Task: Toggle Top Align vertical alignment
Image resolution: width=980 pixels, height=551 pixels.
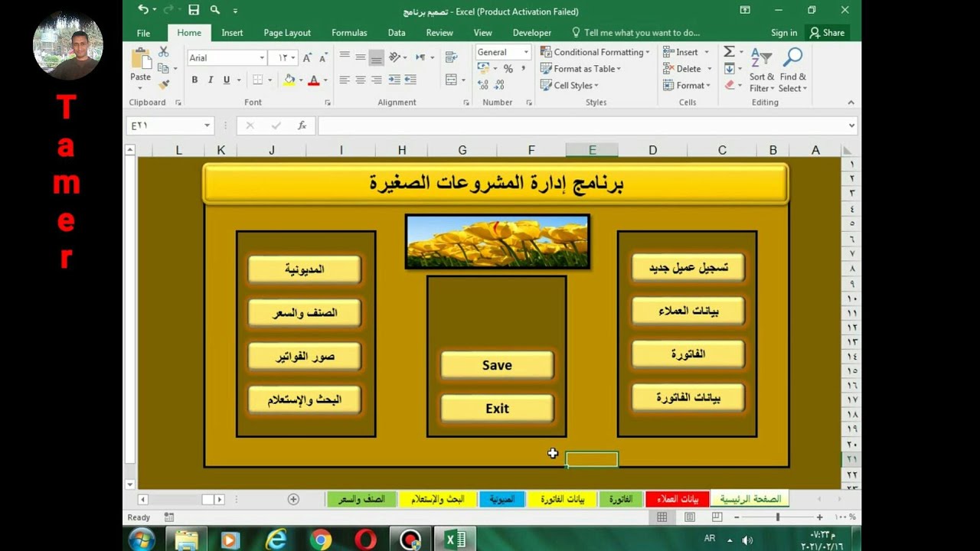Action: tap(345, 57)
